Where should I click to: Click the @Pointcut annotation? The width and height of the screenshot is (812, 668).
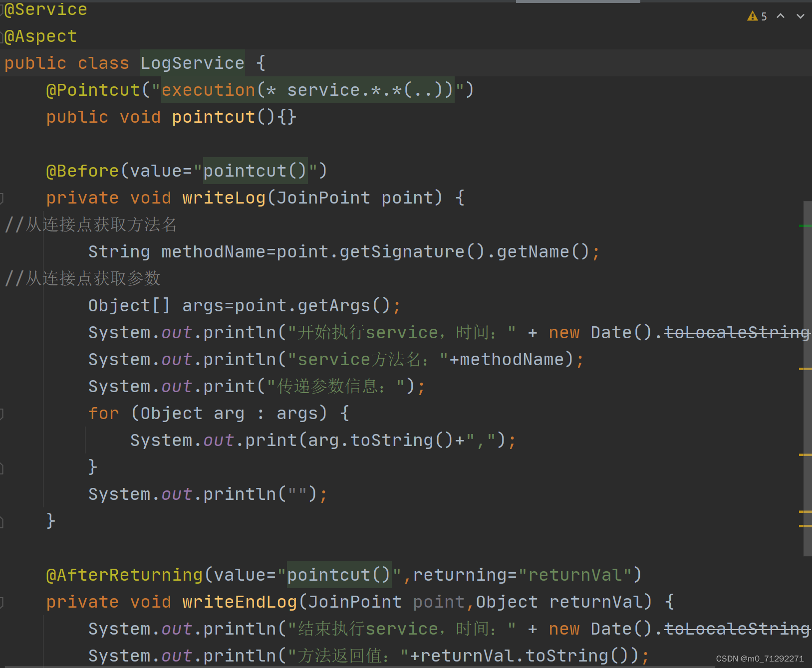click(x=93, y=90)
